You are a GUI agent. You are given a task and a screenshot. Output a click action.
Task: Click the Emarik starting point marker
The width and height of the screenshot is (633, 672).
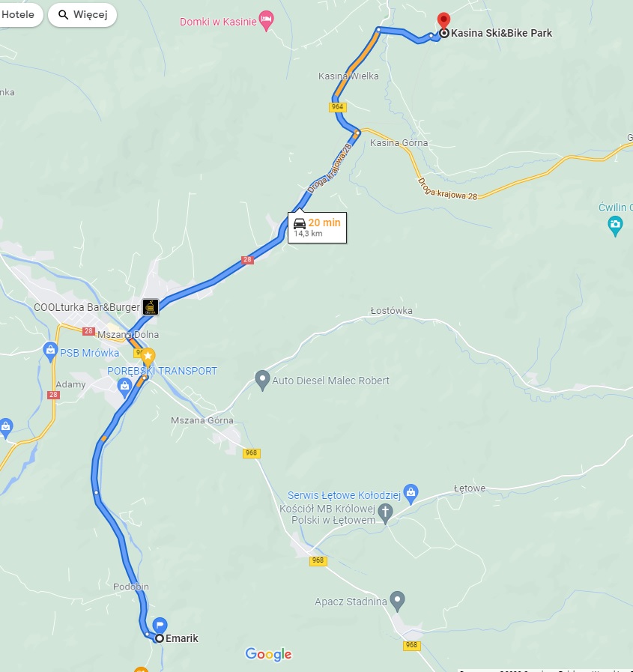tap(160, 638)
